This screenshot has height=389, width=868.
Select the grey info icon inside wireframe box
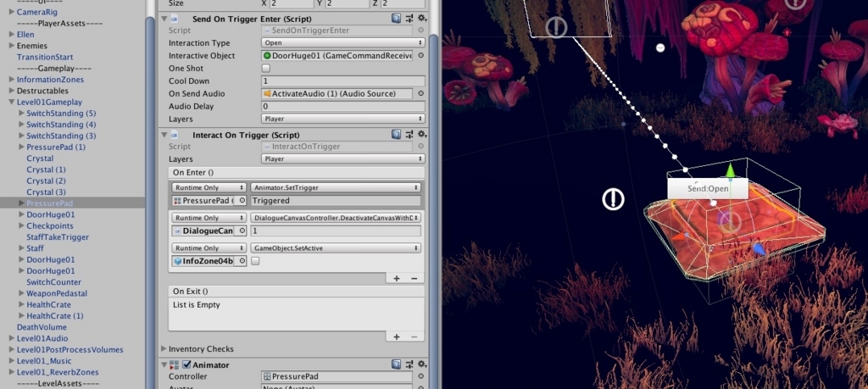tap(556, 27)
